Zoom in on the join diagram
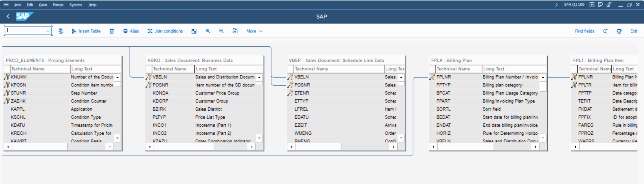 [208, 31]
